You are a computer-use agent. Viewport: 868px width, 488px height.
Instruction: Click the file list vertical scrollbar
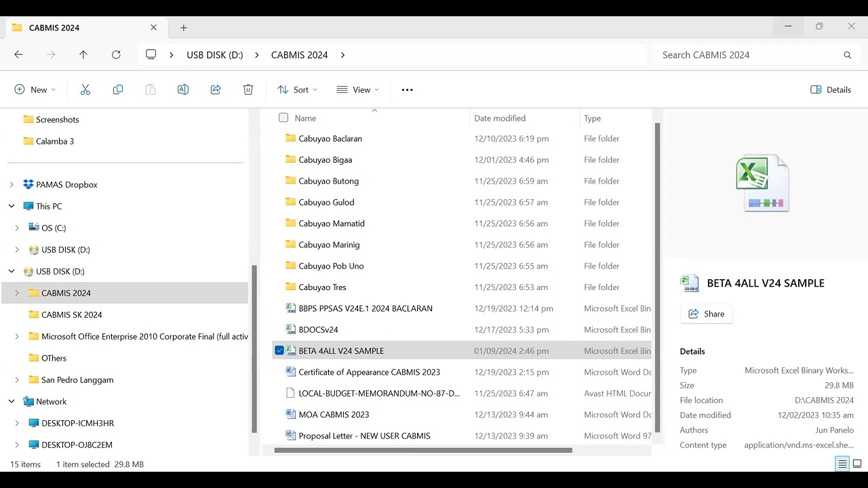pyautogui.click(x=657, y=278)
